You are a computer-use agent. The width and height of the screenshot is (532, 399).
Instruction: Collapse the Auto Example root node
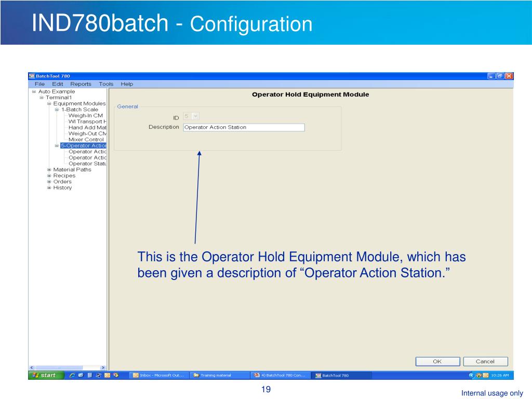click(34, 91)
